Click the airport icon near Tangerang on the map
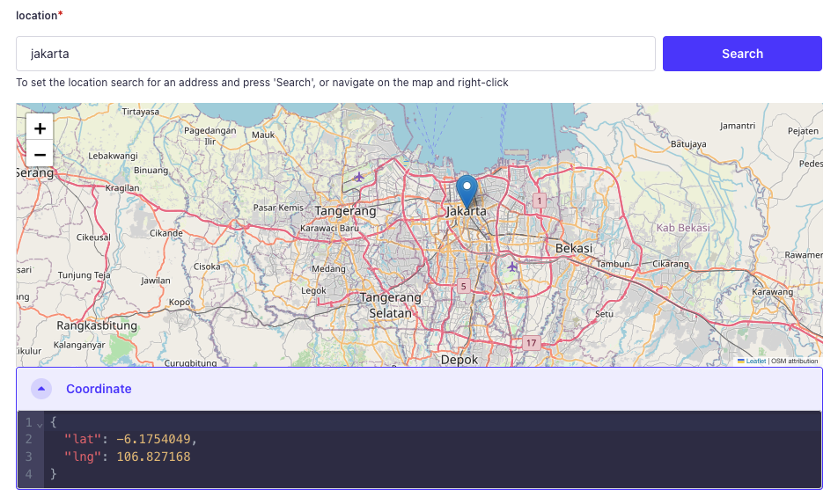 (x=359, y=177)
